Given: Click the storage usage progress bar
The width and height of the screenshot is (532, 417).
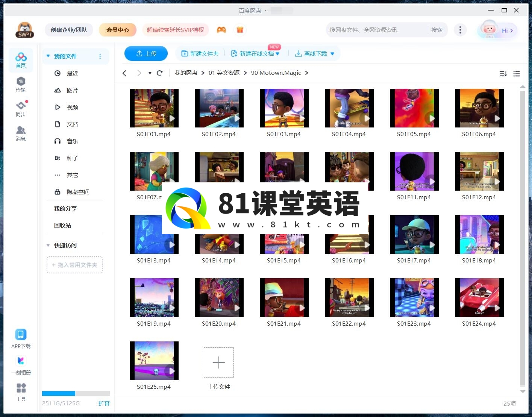Looking at the screenshot, I should click(76, 393).
